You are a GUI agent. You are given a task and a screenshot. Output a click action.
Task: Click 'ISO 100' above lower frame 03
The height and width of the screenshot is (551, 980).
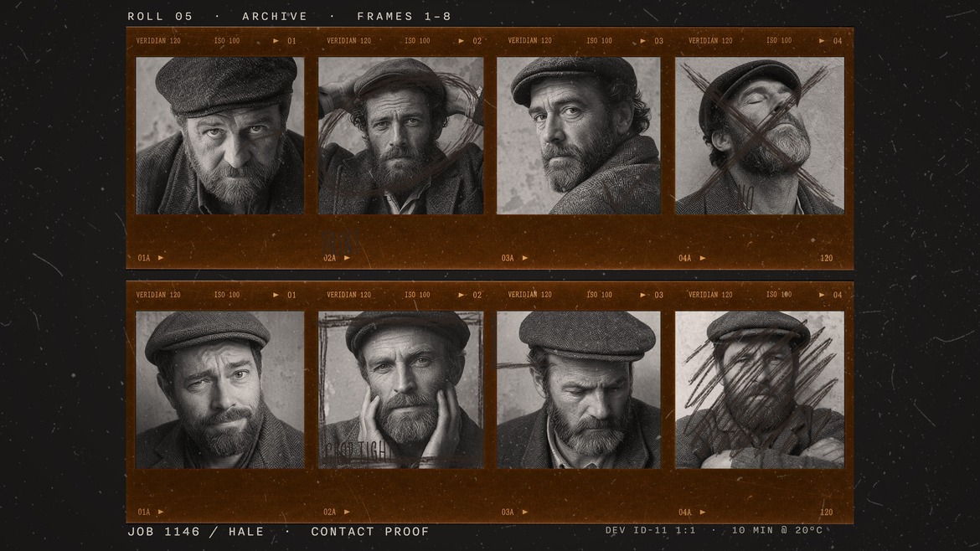tap(600, 295)
